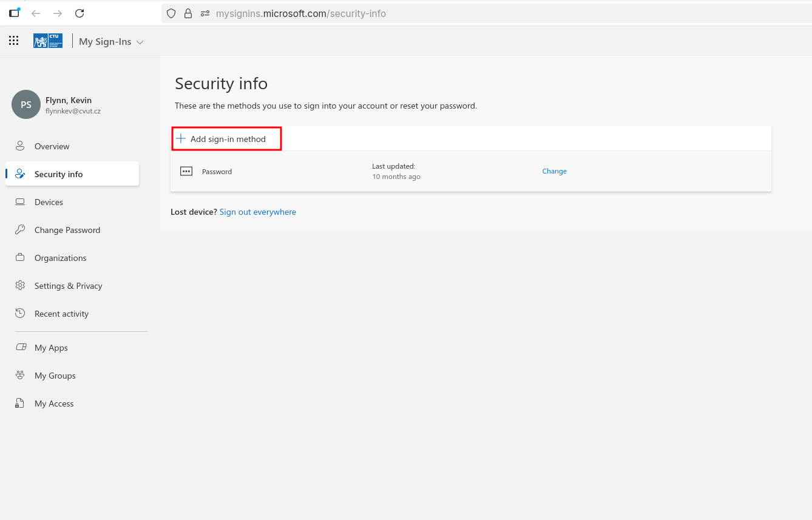Open Change Password in the sidebar
The image size is (812, 520).
click(x=67, y=230)
